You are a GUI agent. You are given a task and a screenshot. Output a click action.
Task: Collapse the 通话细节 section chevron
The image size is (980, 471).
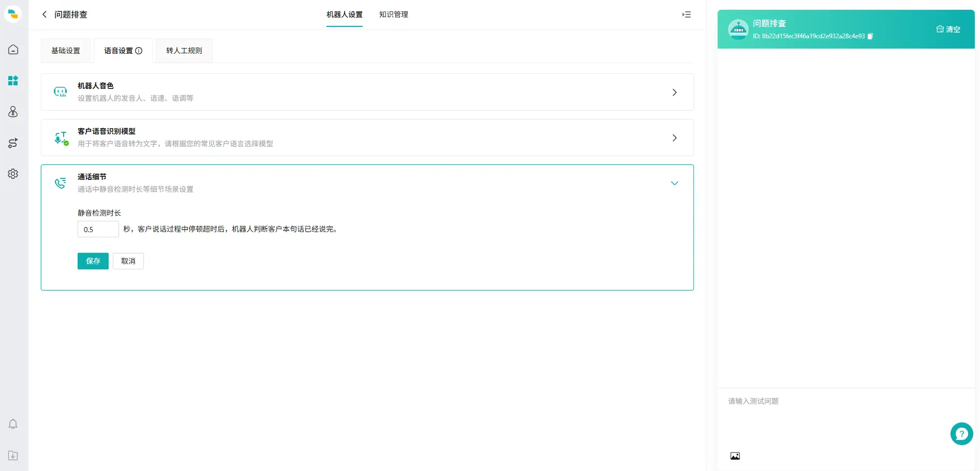tap(674, 183)
